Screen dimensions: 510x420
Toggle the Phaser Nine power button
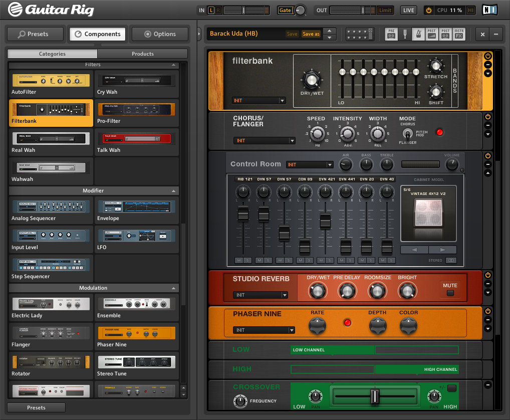point(487,311)
